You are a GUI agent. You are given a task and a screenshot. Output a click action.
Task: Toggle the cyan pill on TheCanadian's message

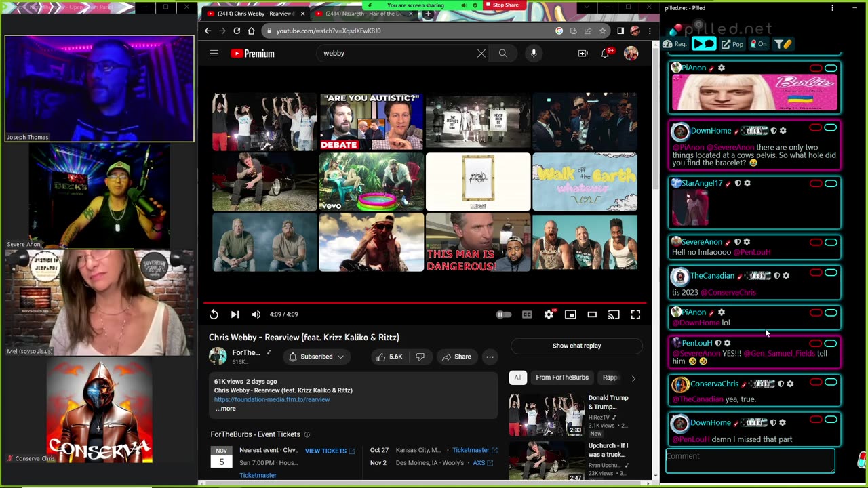(x=831, y=272)
